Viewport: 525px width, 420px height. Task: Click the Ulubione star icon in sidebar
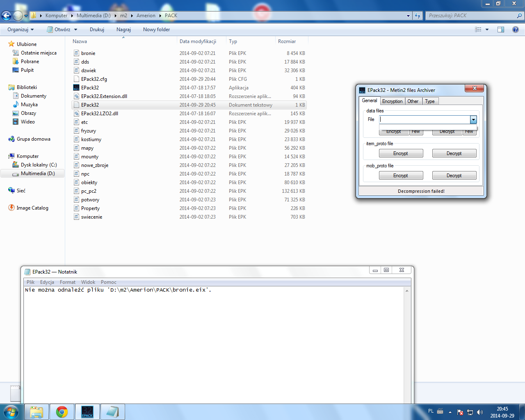[x=11, y=44]
